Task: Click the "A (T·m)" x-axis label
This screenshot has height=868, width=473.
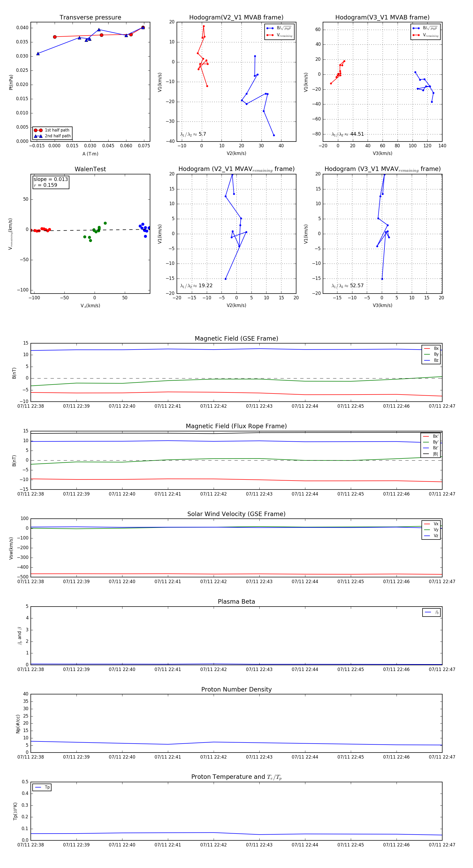Action: click(90, 154)
